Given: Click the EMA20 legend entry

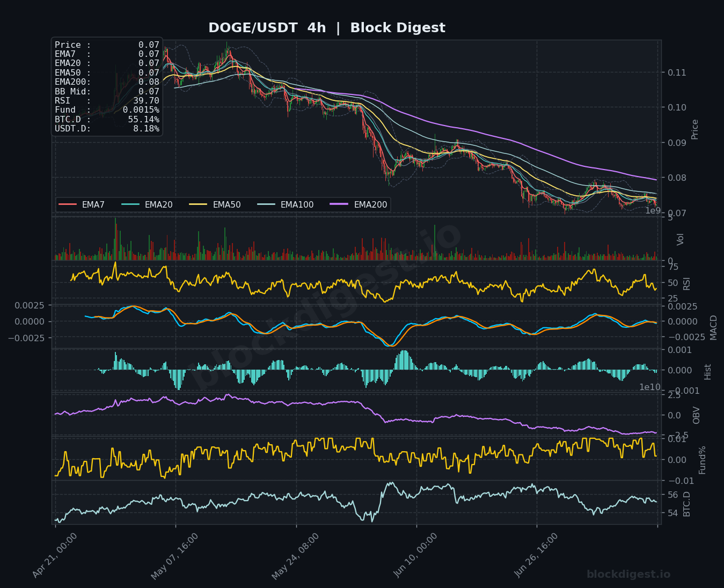Looking at the screenshot, I should coord(147,204).
